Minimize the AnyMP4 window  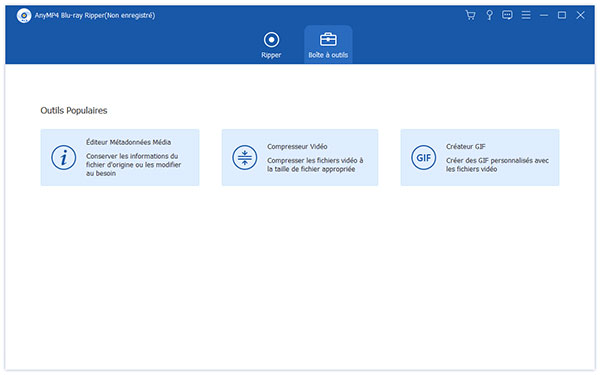click(x=544, y=15)
